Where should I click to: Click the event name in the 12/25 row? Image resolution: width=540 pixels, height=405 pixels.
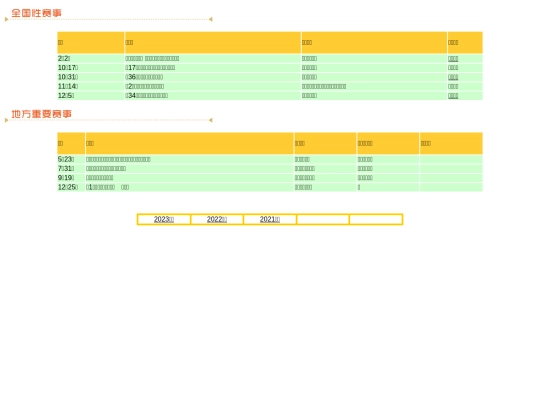coord(107,187)
